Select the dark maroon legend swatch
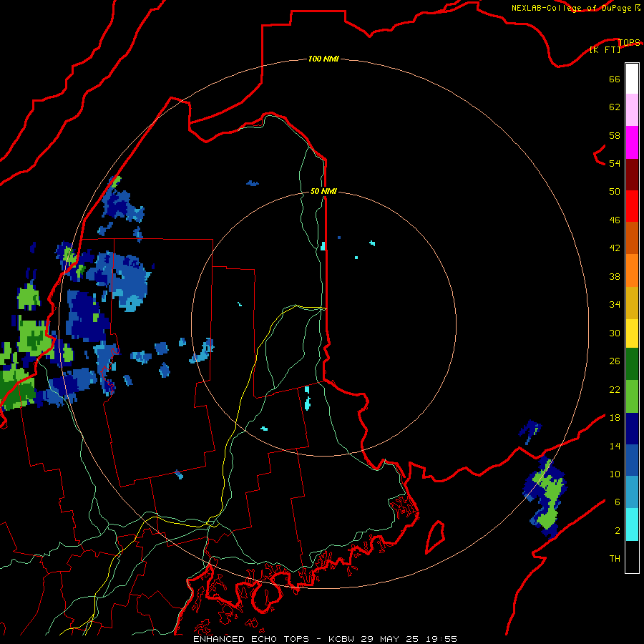This screenshot has height=644, width=644. click(x=632, y=175)
